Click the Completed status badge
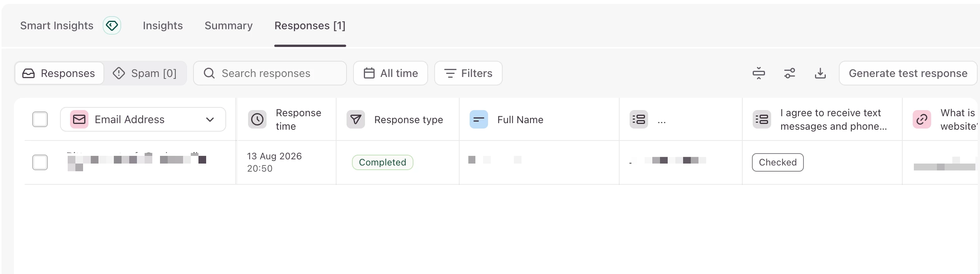The width and height of the screenshot is (980, 274). click(383, 162)
